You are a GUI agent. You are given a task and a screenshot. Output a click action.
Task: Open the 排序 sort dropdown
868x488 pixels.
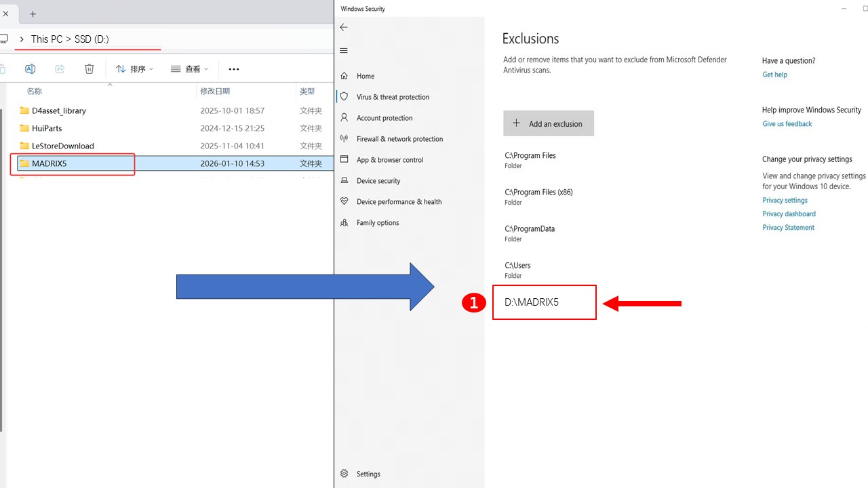point(134,69)
